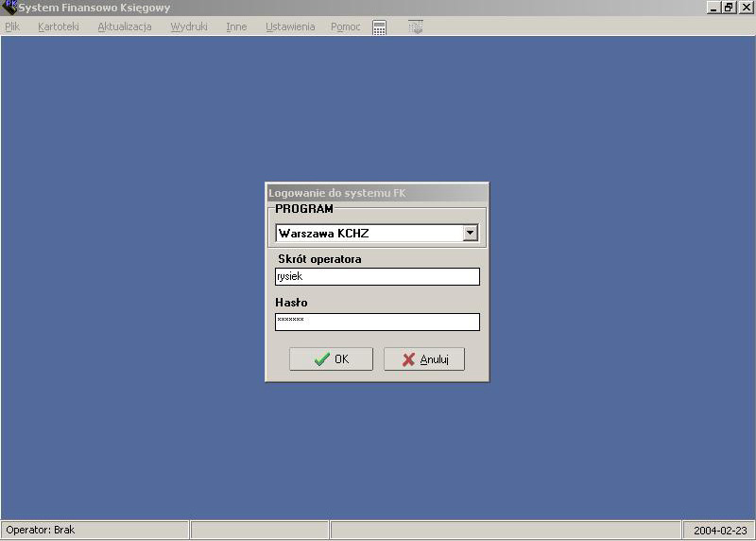Restore the System Finansowo Księgowy window
Image resolution: width=756 pixels, height=541 pixels.
point(729,8)
